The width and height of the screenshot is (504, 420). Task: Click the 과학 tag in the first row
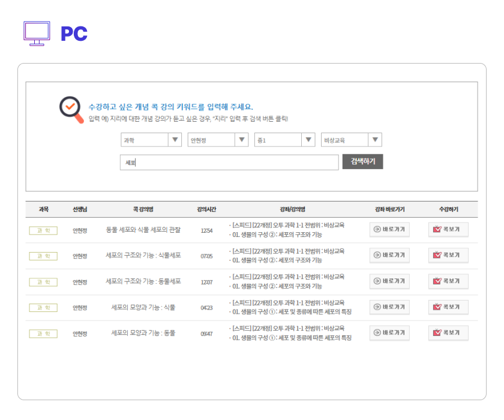43,230
